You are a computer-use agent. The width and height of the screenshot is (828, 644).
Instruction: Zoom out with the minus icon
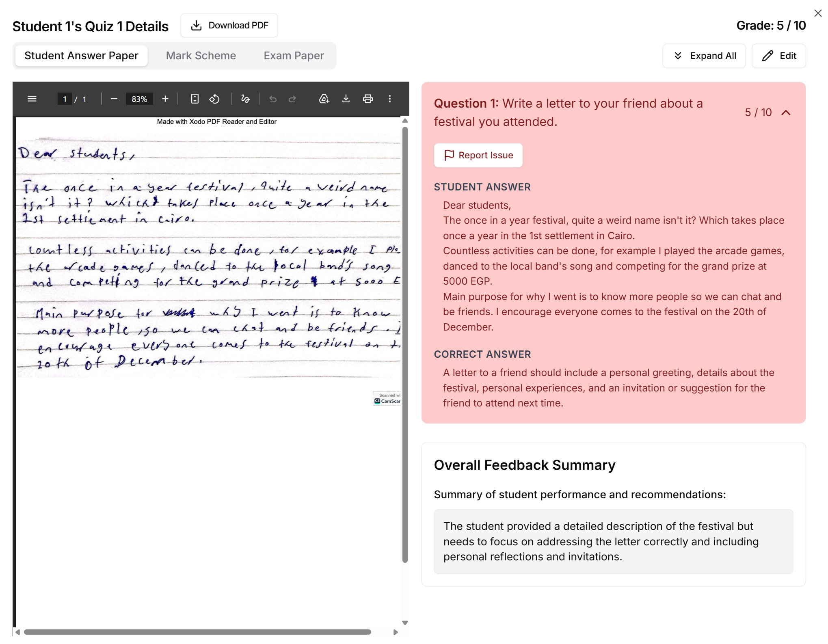click(114, 99)
